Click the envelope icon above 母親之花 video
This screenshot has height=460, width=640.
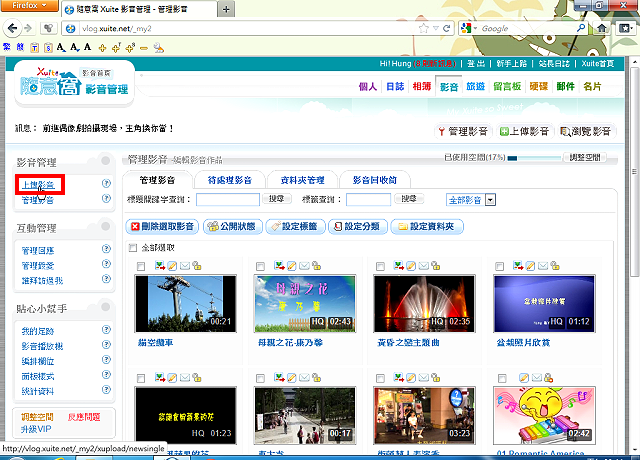(x=304, y=266)
